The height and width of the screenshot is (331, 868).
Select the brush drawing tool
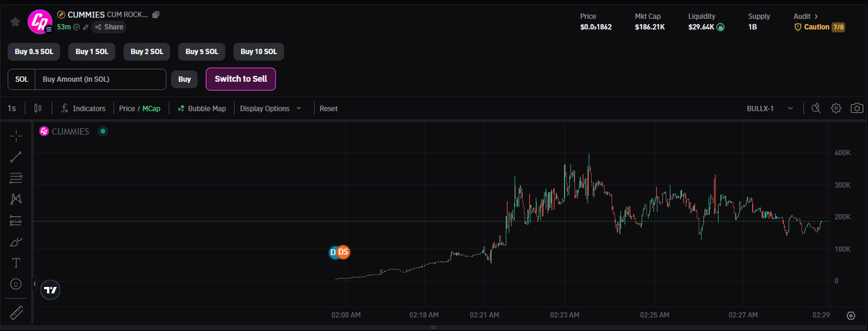click(x=16, y=241)
